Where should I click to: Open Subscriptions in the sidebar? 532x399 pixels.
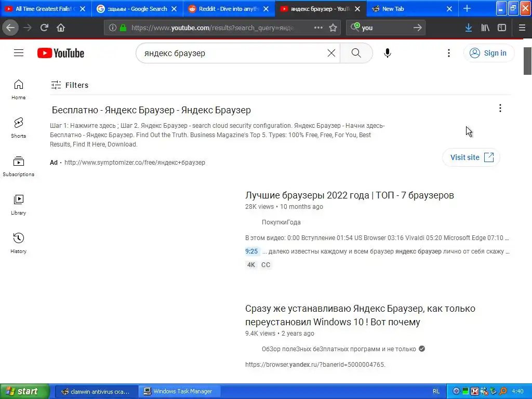tap(18, 166)
